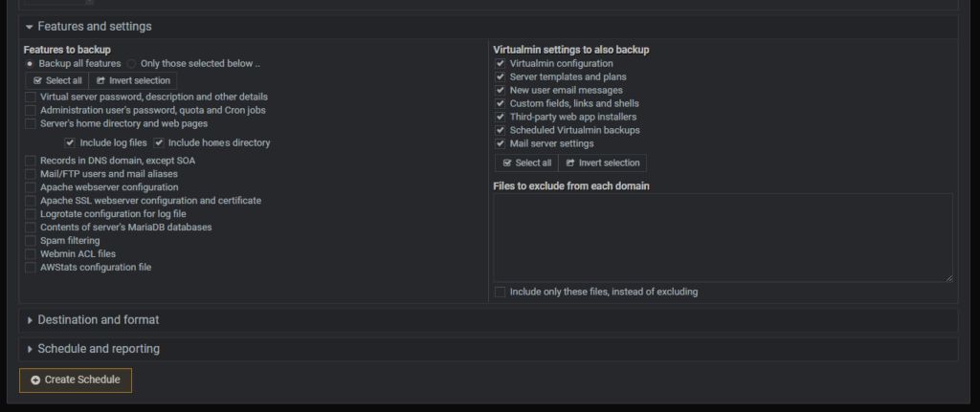980x412 pixels.
Task: Click Select all under Features to backup
Action: pos(56,80)
